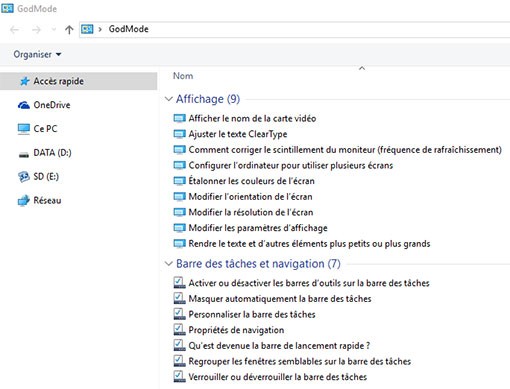Viewport: 510px width, 389px height.
Task: Click icon of Afficher le nom de la carte vidéo
Action: click(180, 118)
